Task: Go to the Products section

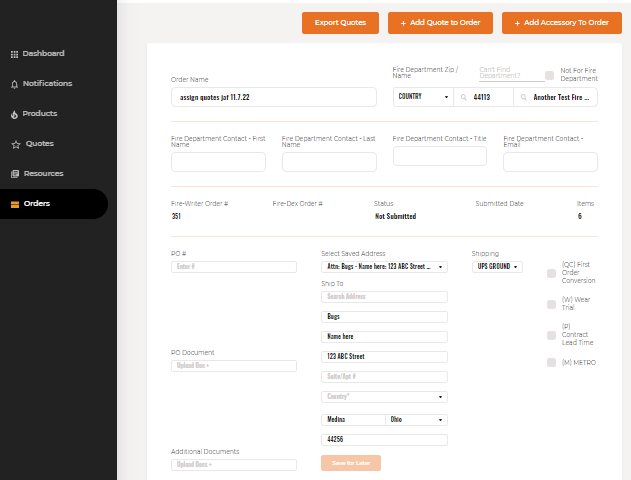Action: pyautogui.click(x=40, y=113)
